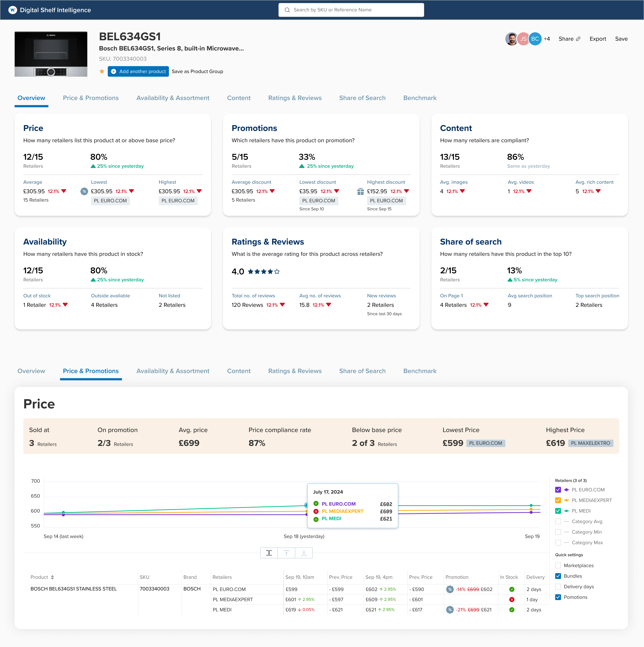Image resolution: width=644 pixels, height=647 pixels.
Task: Click the expand-downward arrow chart control
Action: [x=304, y=553]
